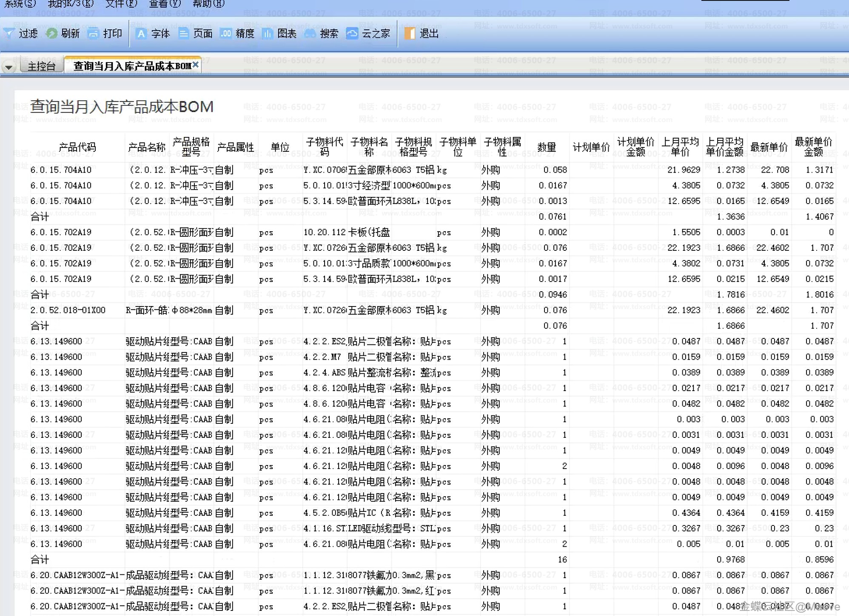Click the 4.1.16.ST sub-material code cell
This screenshot has height=616, width=849.
pos(325,528)
